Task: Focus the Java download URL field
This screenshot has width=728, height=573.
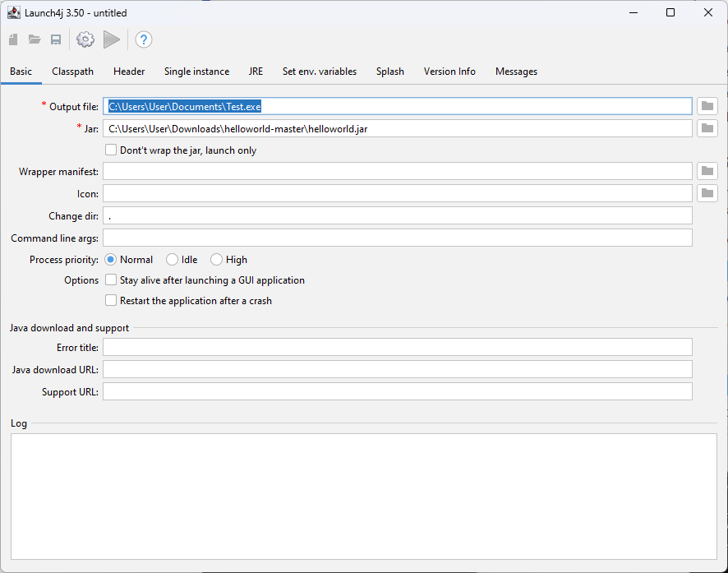Action: 398,370
